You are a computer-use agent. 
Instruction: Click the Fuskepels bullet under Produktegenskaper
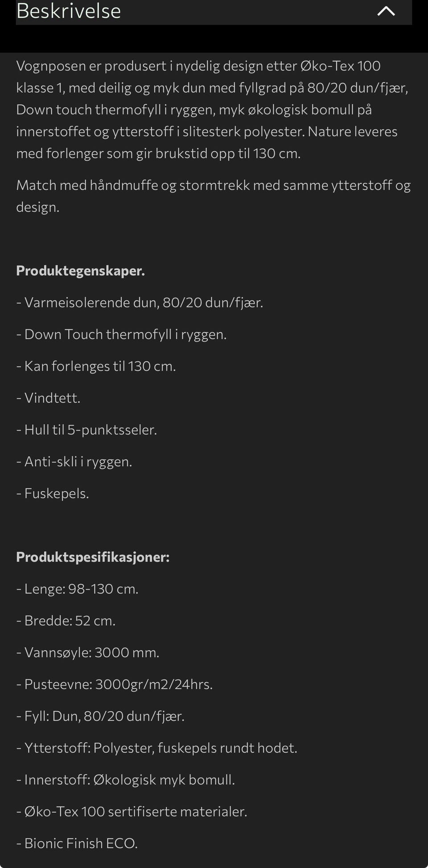pyautogui.click(x=53, y=493)
